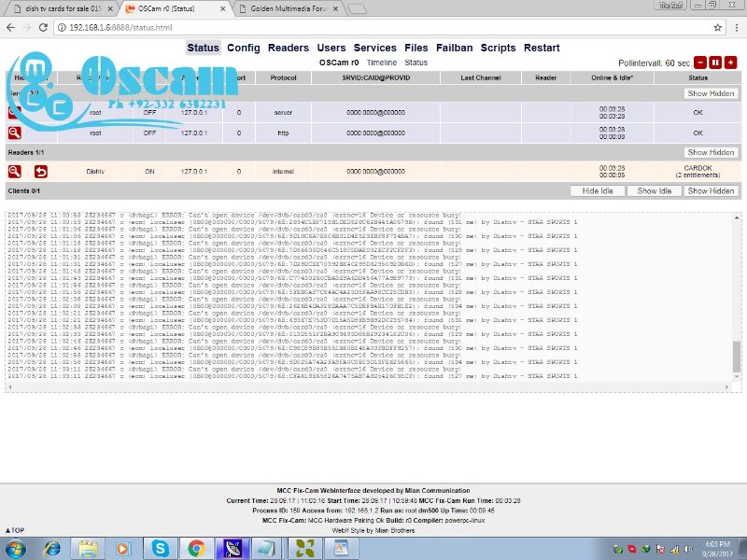Screen dimensions: 747x560
Task: Switch to the Golden Multimedia Forum tab
Action: [289, 8]
